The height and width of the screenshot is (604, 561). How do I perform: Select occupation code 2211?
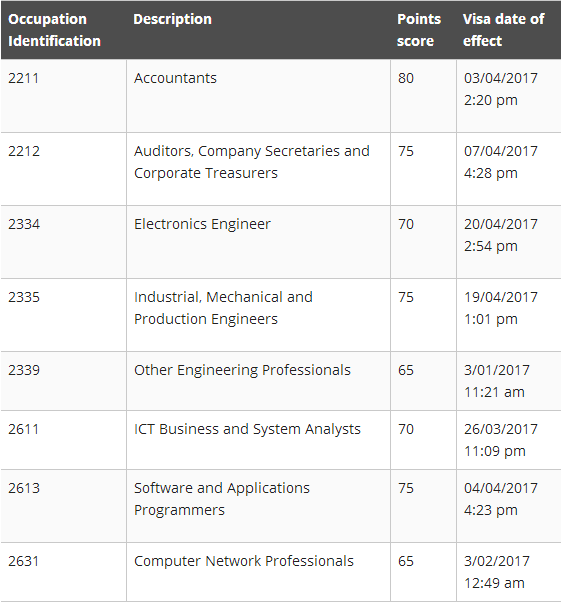24,78
